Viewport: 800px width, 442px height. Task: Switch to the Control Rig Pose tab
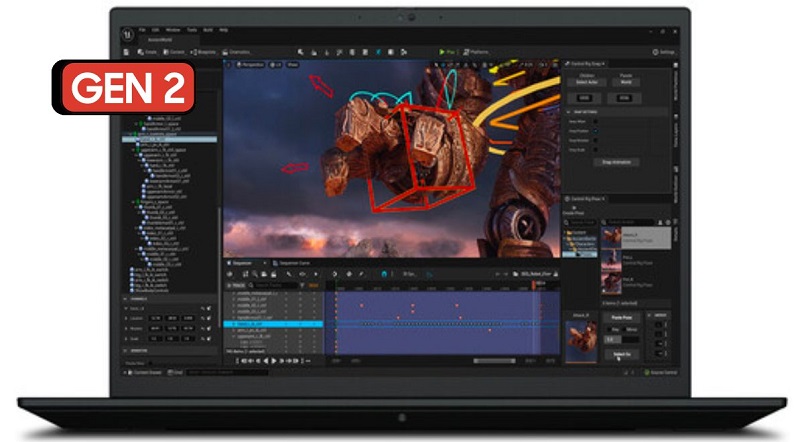584,199
